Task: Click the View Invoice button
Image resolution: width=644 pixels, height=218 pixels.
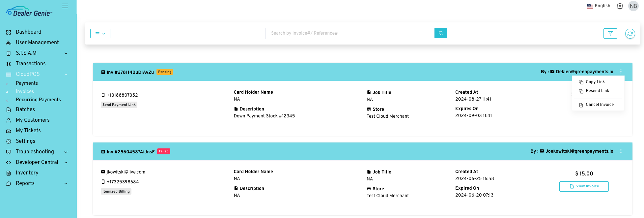Action: click(584, 186)
